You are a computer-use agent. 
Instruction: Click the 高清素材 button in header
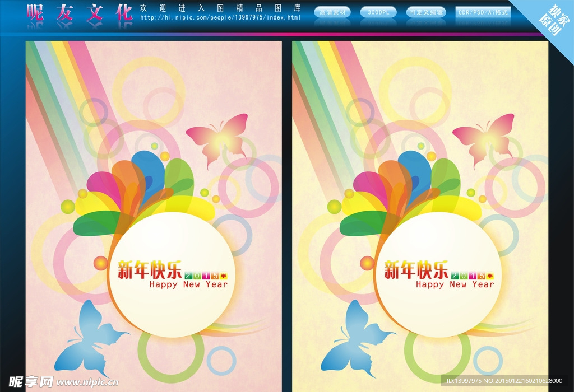[332, 12]
